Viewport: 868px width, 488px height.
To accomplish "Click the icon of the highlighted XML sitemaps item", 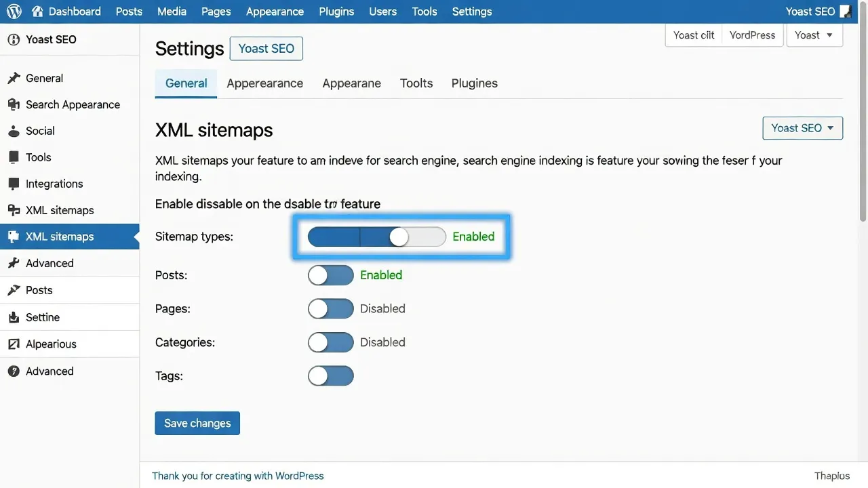I will point(14,237).
